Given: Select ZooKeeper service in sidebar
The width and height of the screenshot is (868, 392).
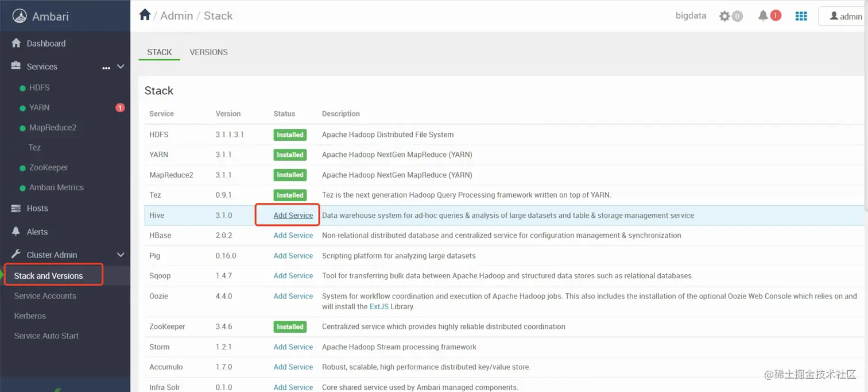Looking at the screenshot, I should pos(49,167).
